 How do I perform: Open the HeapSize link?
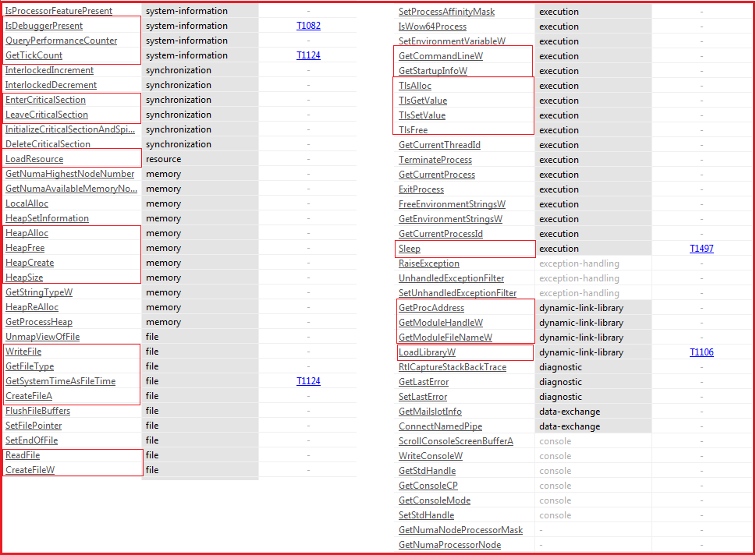24,277
